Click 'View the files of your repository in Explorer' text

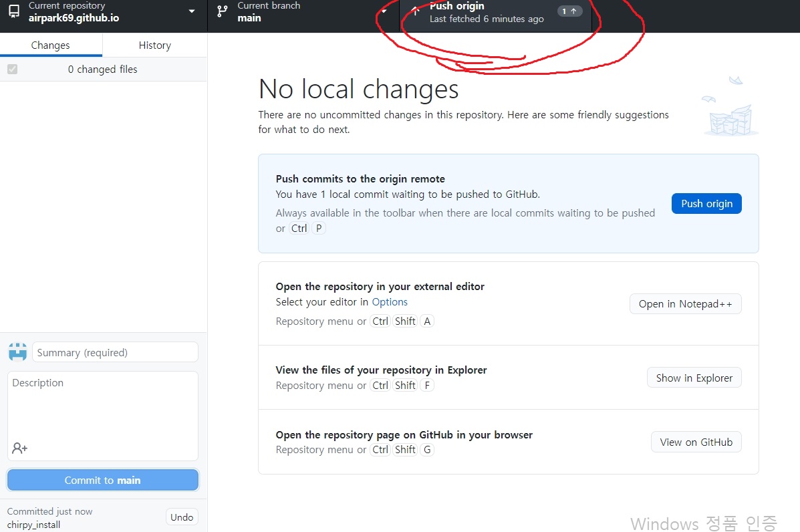[x=381, y=370]
